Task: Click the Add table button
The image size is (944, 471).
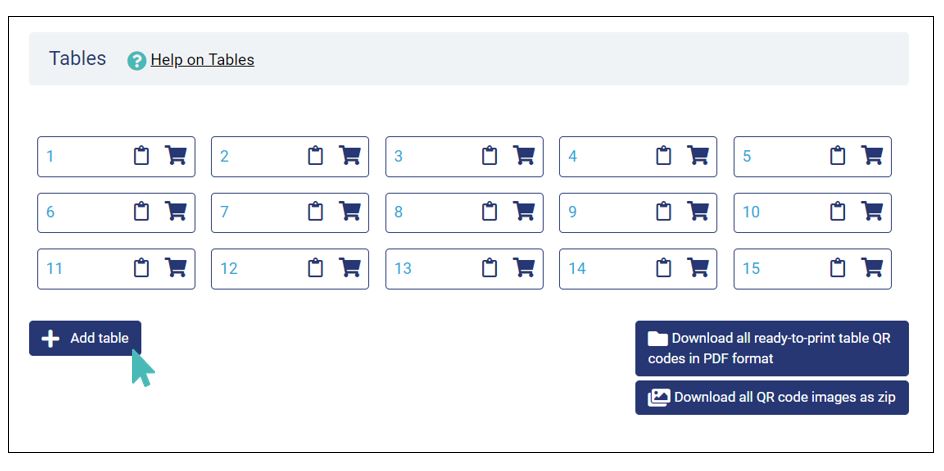Action: [x=85, y=338]
